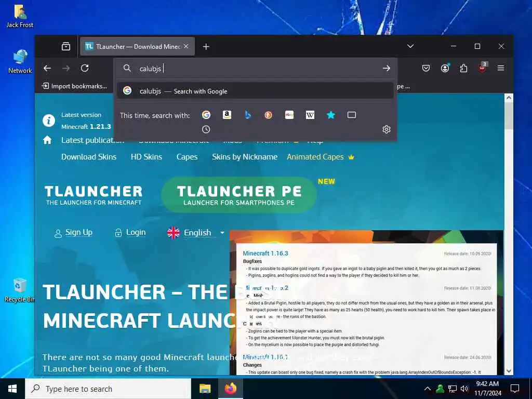Select the Network desktop icon
The image size is (532, 399).
tap(20, 61)
